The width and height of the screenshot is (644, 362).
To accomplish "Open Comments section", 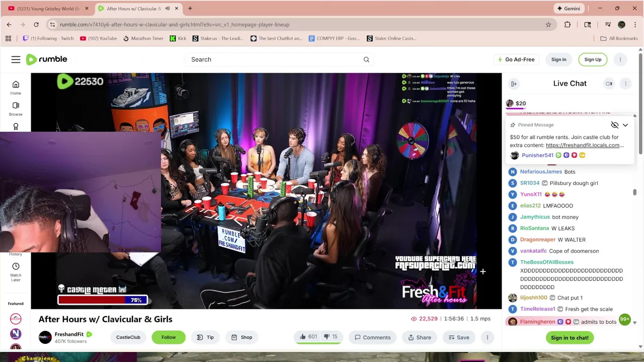I will (x=372, y=337).
